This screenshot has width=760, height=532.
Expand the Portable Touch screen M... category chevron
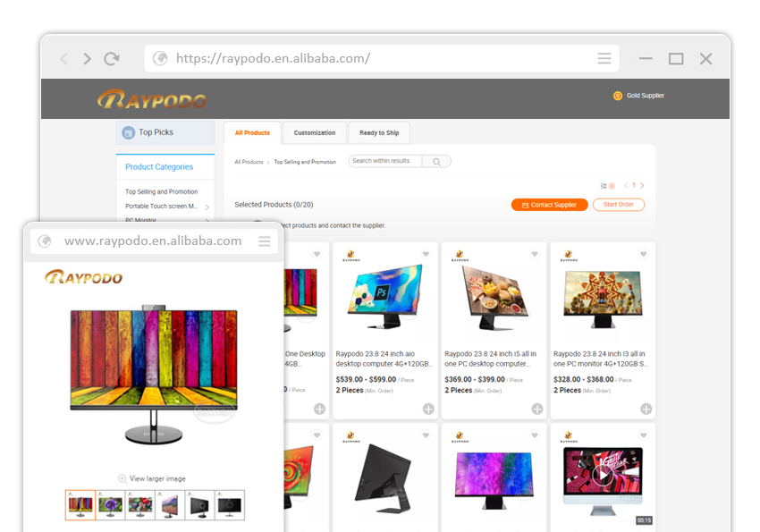click(207, 207)
